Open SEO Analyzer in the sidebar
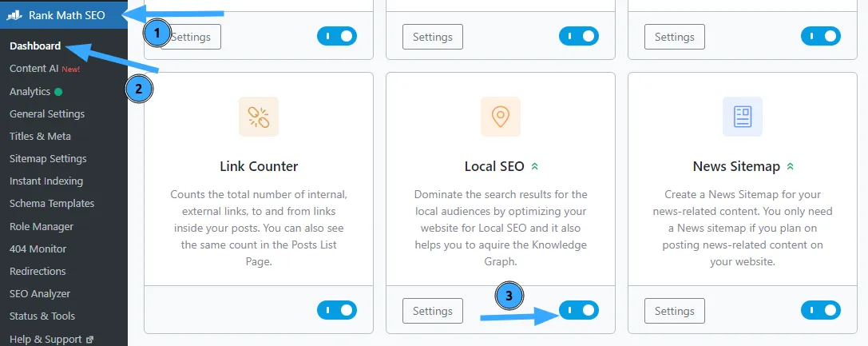This screenshot has width=868, height=346. pyautogui.click(x=40, y=294)
